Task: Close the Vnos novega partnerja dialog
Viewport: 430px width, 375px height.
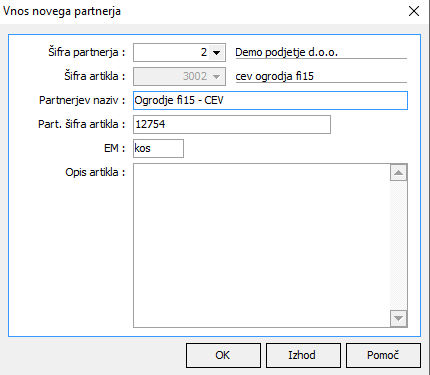Action: click(x=414, y=11)
